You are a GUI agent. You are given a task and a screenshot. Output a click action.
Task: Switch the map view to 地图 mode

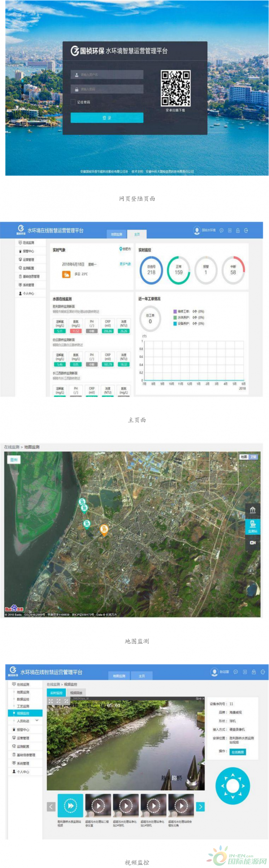pos(244,457)
